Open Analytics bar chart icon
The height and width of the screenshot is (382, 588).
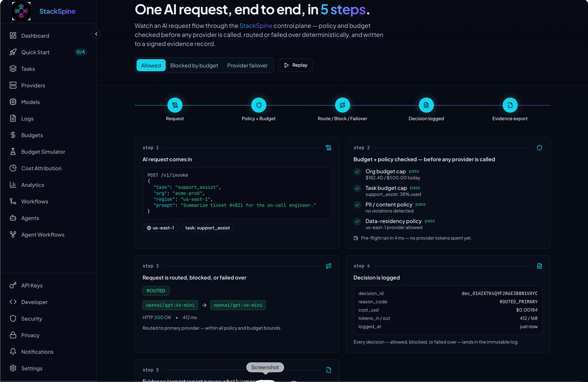click(13, 185)
